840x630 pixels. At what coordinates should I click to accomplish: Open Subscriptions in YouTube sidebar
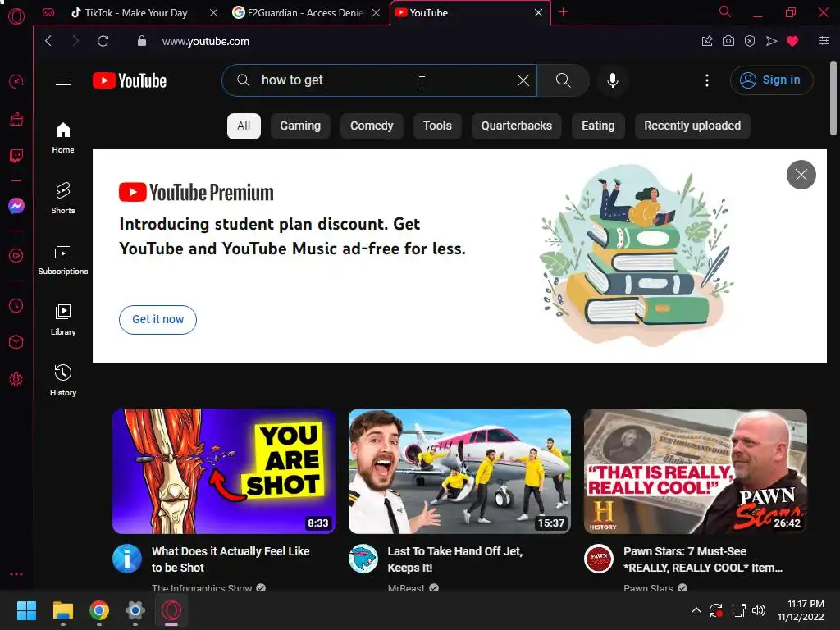[x=63, y=258]
